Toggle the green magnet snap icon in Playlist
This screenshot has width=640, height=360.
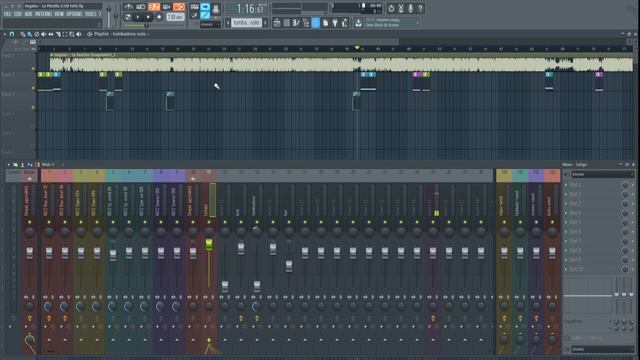12,34
